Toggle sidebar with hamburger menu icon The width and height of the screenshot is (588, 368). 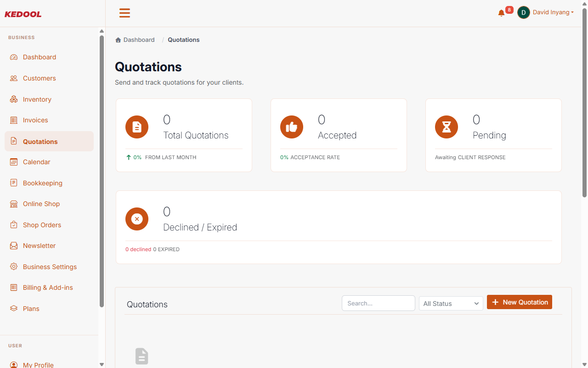[124, 13]
